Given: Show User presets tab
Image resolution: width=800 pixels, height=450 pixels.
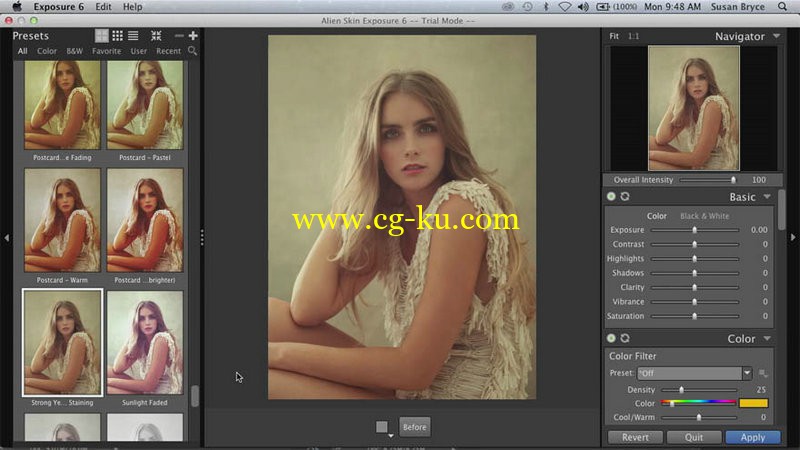Looking at the screenshot, I should (x=138, y=51).
